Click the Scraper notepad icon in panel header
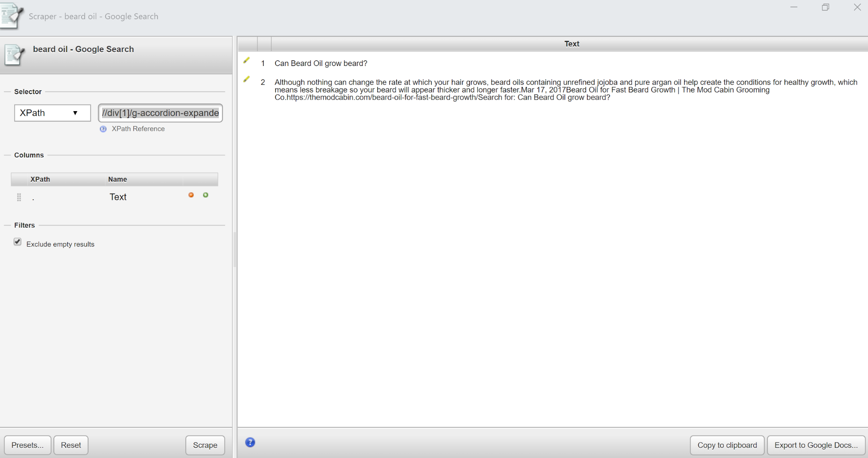Viewport: 868px width, 458px height. pos(14,55)
